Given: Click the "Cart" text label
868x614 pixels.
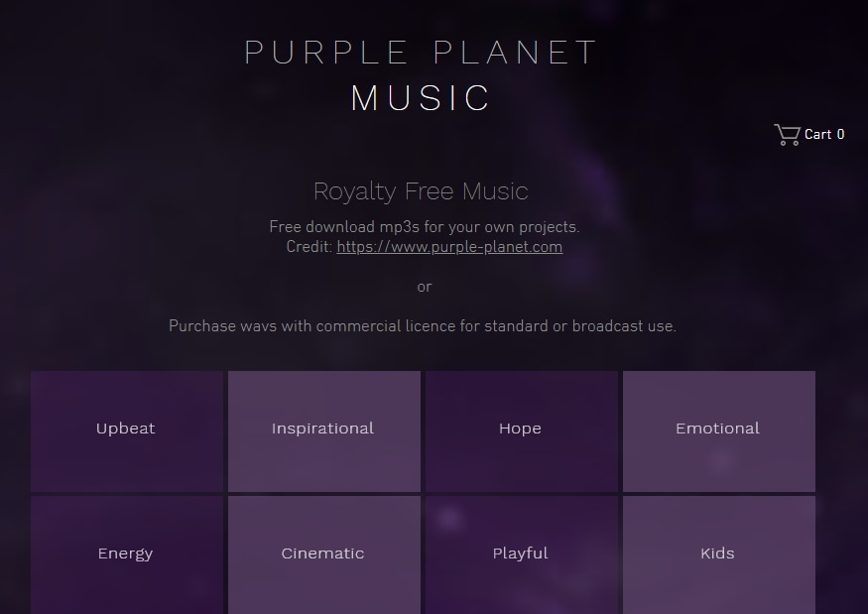Looking at the screenshot, I should (x=818, y=134).
